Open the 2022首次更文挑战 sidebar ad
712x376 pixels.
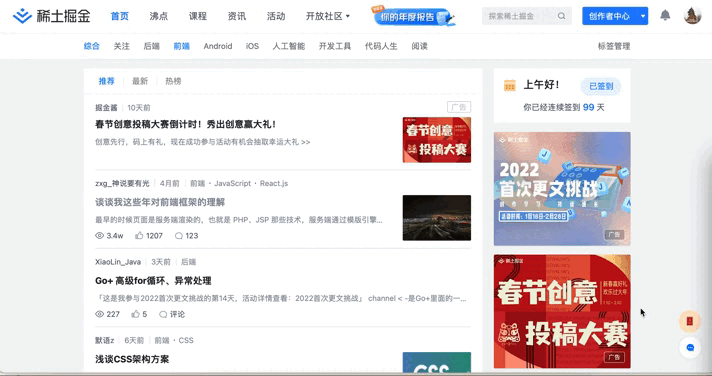point(562,189)
